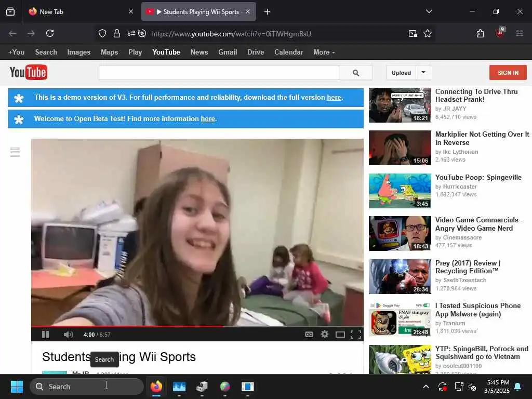
Task: Click the sync arrows icon in system tray
Action: pos(443,387)
